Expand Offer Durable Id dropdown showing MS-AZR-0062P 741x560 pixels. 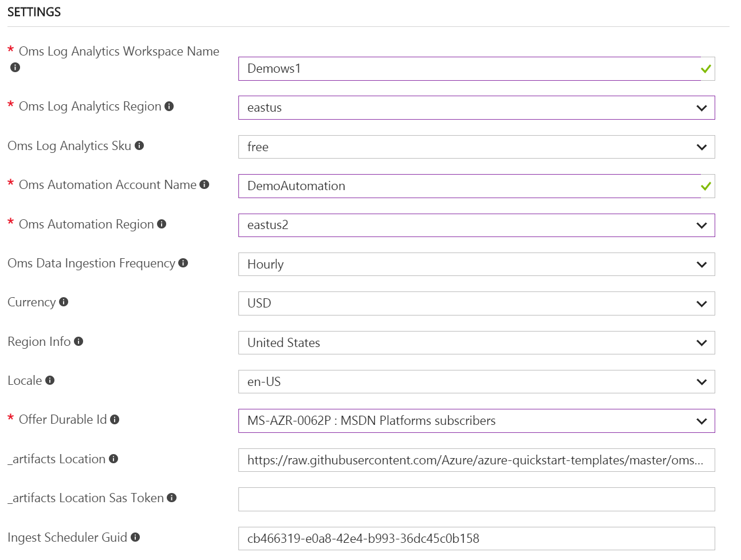tap(477, 421)
